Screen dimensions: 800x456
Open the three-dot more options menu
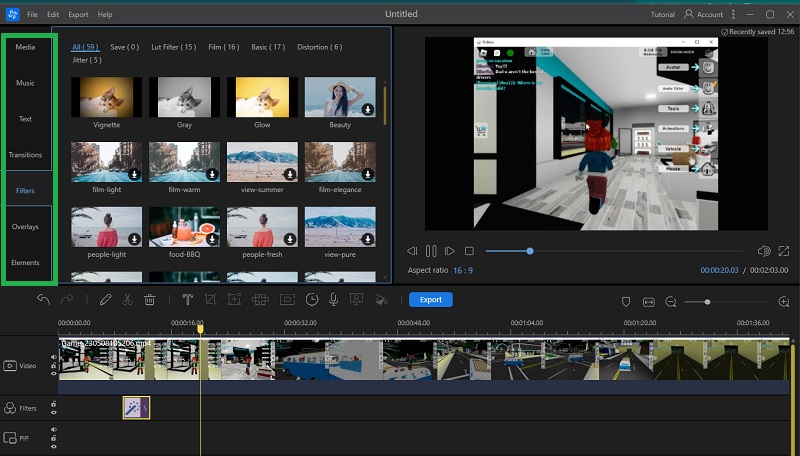733,14
